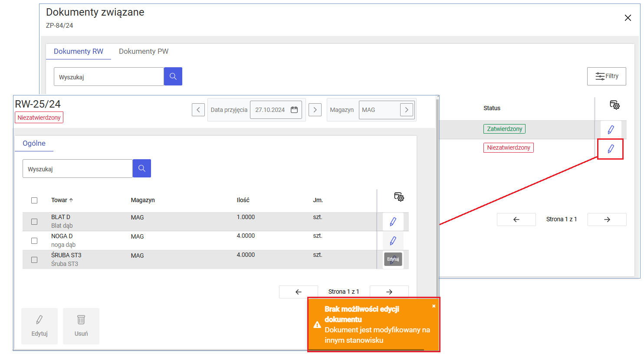
Task: Click the Data przyjęcia date field 27.10.2024
Action: [x=276, y=110]
